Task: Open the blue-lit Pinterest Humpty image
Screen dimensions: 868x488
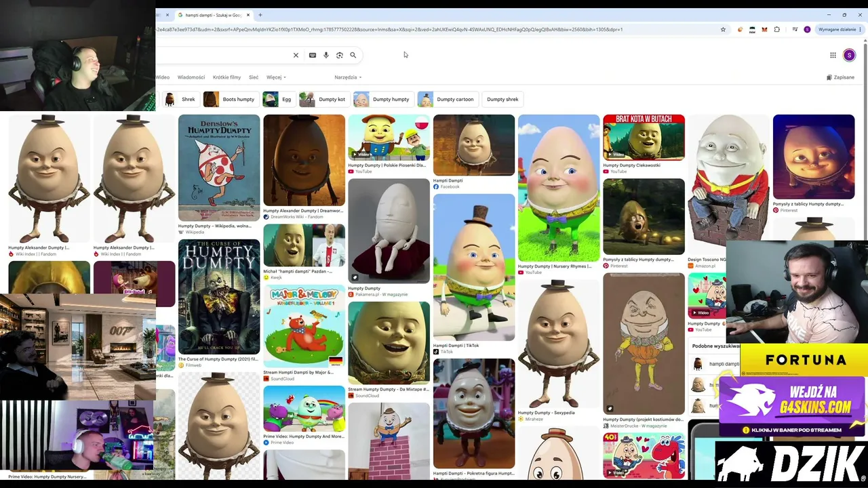Action: tap(814, 157)
